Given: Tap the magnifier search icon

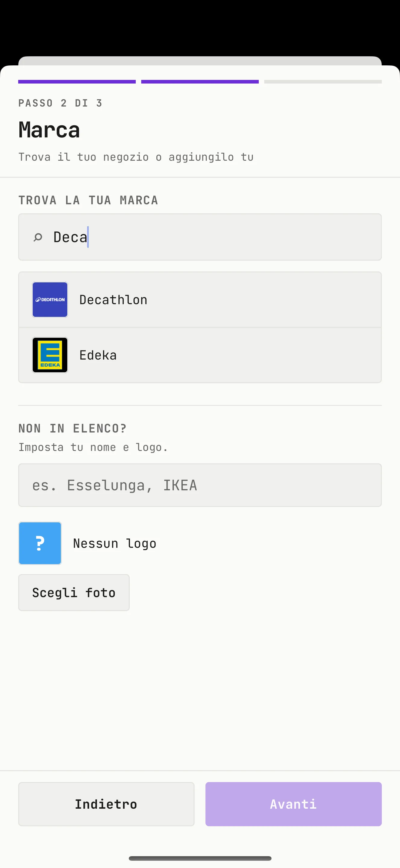Looking at the screenshot, I should pyautogui.click(x=38, y=237).
